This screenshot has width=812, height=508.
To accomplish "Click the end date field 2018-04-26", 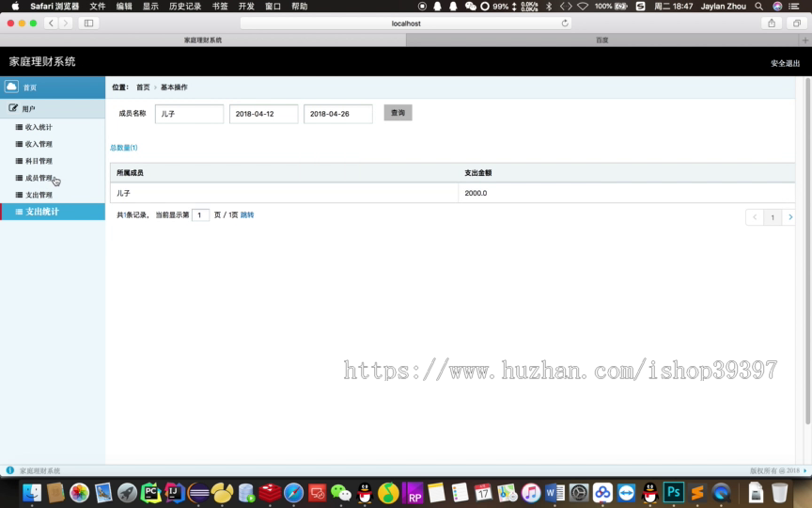I will tap(338, 114).
